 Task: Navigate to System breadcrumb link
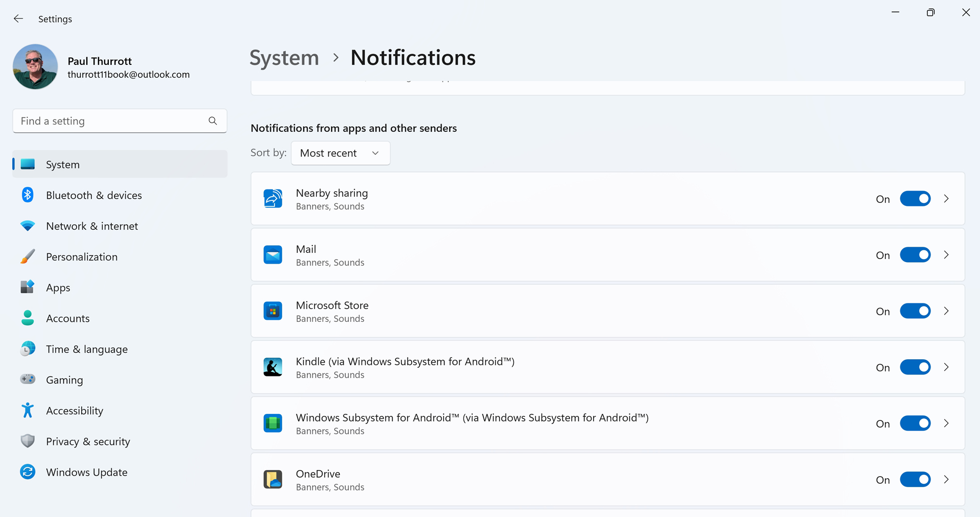click(x=284, y=58)
